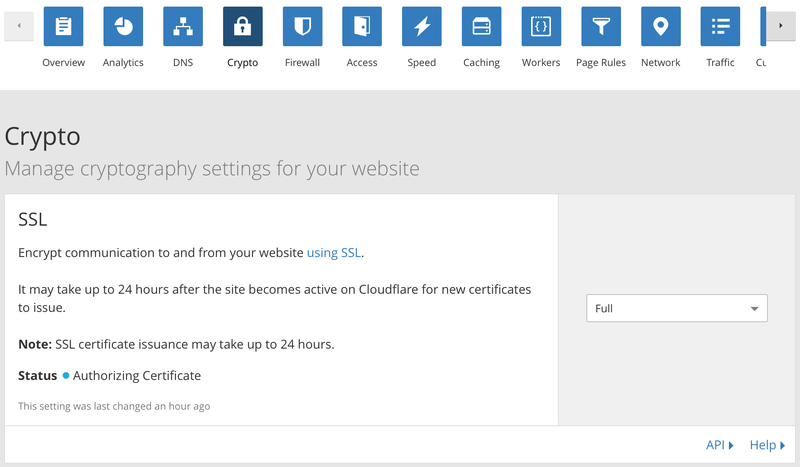
Task: Click the Overview tab label
Action: click(63, 62)
